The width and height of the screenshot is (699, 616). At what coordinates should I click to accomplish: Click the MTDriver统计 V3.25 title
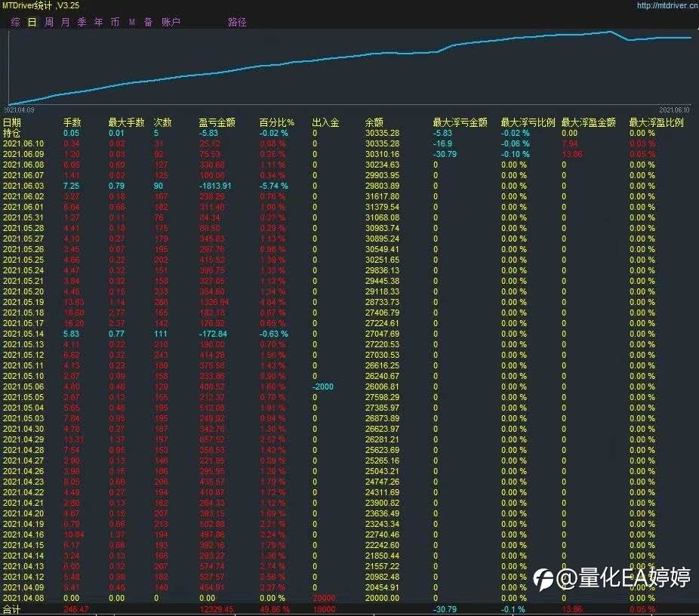tap(41, 5)
